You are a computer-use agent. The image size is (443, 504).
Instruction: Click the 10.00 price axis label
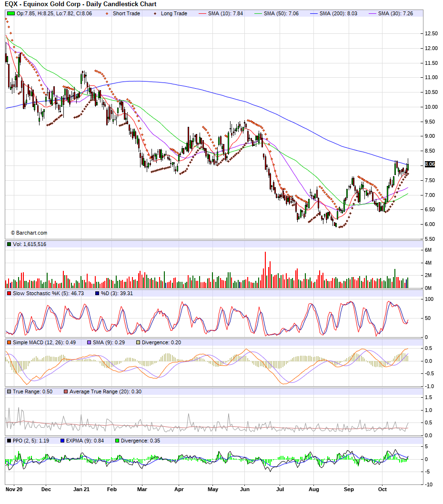(431, 107)
